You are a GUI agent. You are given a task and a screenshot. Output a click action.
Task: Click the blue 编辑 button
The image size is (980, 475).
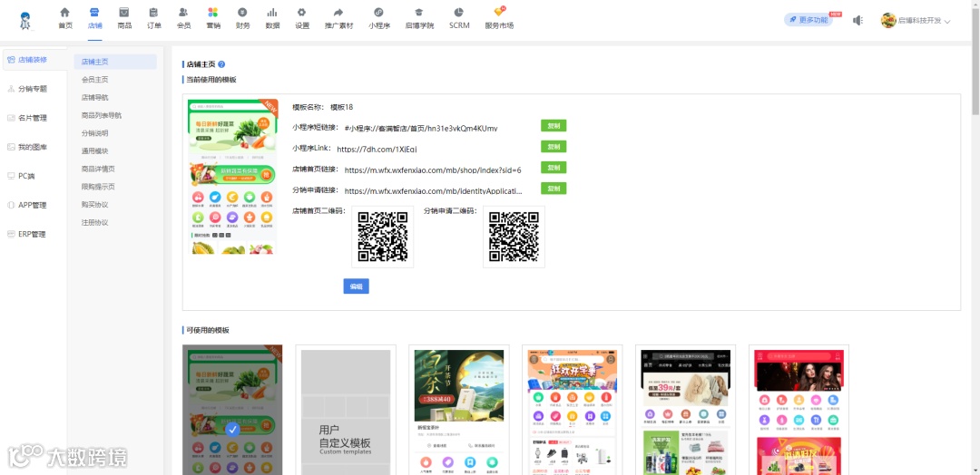[x=357, y=286]
